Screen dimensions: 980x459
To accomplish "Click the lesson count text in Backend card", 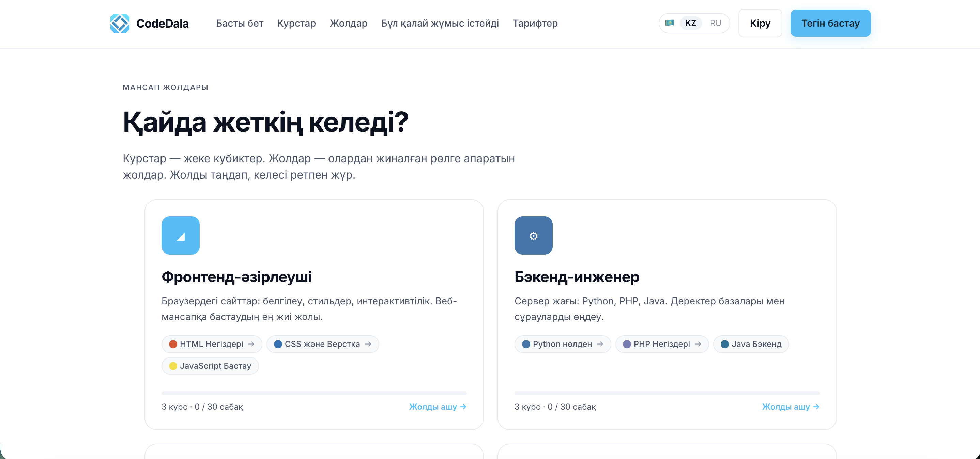I will [555, 407].
